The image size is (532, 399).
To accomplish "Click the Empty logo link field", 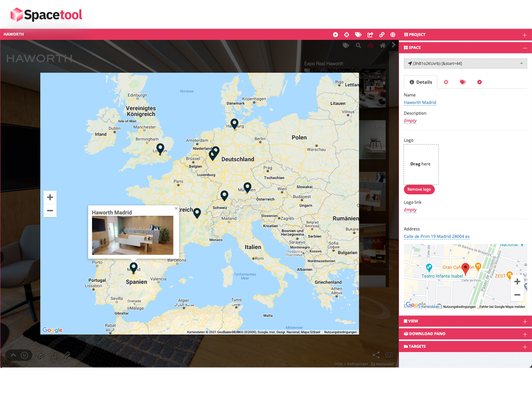I will 410,210.
